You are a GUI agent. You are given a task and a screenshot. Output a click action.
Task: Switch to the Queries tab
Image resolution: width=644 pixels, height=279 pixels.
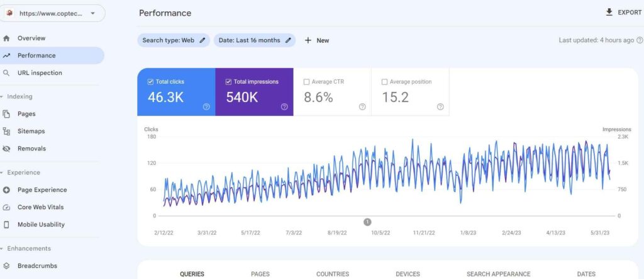pyautogui.click(x=192, y=274)
